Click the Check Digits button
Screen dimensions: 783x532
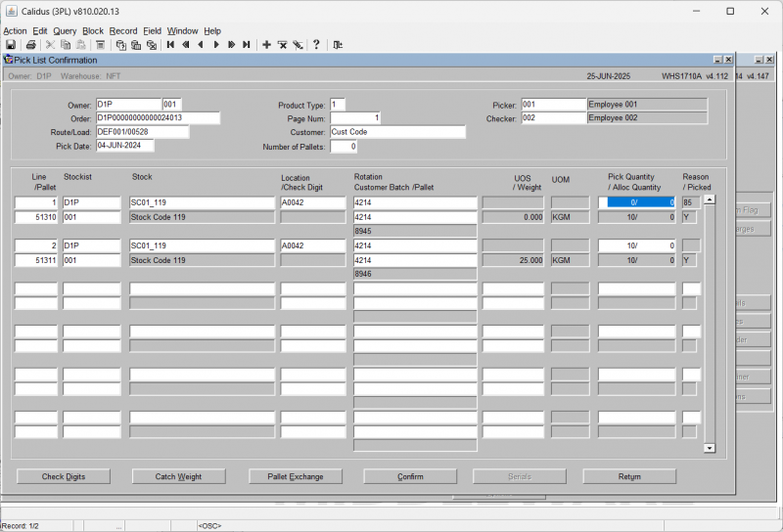64,476
